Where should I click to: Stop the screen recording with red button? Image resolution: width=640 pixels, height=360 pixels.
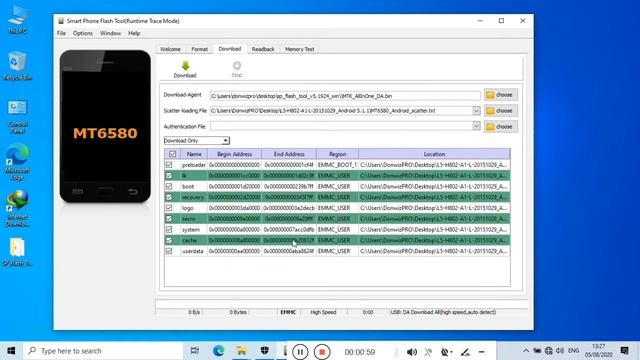pyautogui.click(x=322, y=352)
